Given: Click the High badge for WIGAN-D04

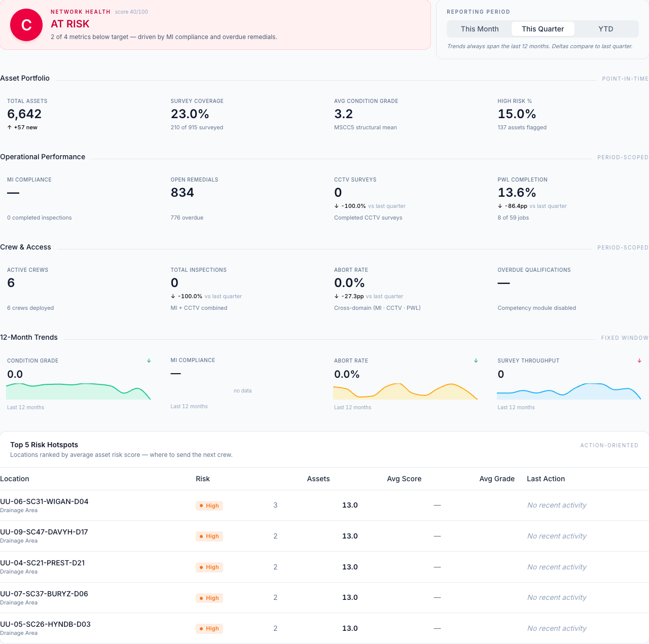Looking at the screenshot, I should (x=209, y=506).
